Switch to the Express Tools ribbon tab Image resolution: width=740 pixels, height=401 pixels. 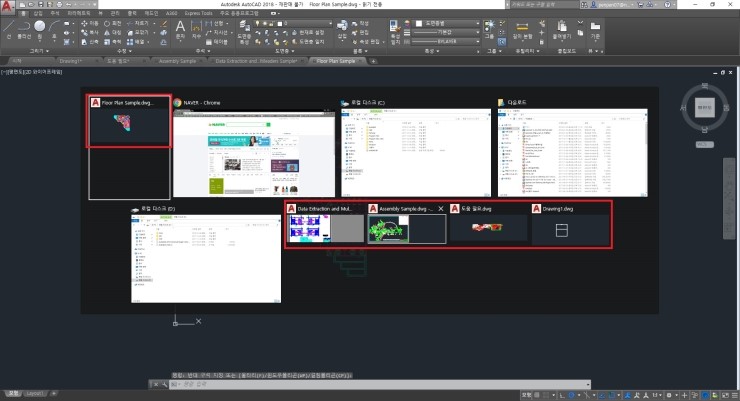(198, 13)
